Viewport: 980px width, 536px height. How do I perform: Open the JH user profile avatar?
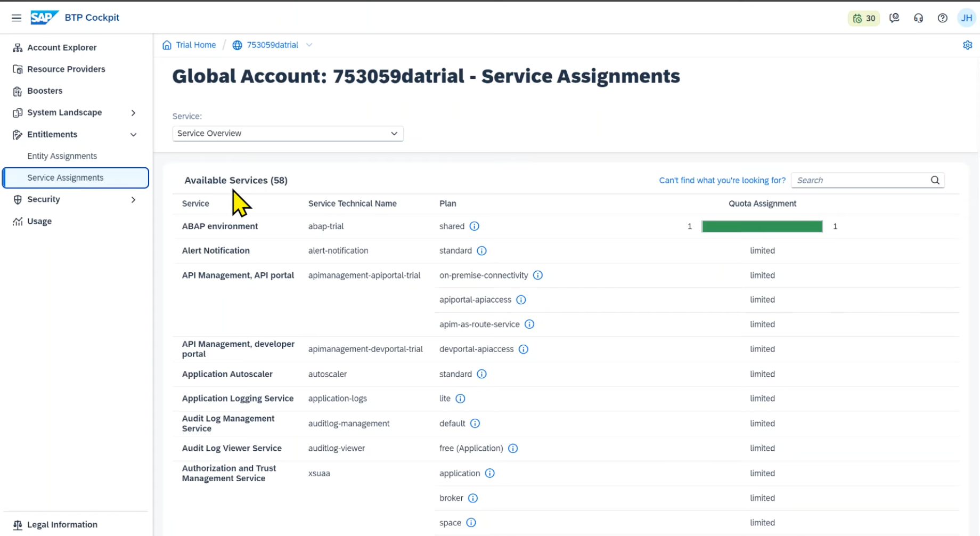966,18
